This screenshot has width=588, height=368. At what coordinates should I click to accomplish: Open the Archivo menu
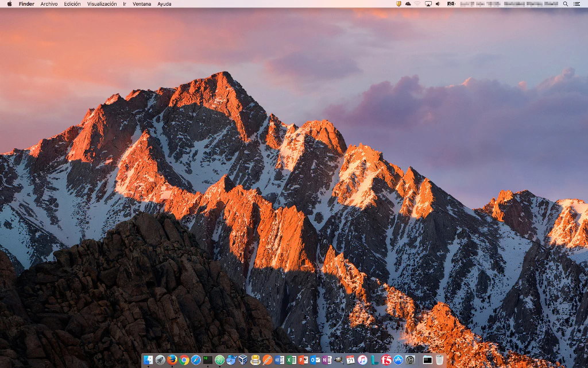tap(49, 4)
